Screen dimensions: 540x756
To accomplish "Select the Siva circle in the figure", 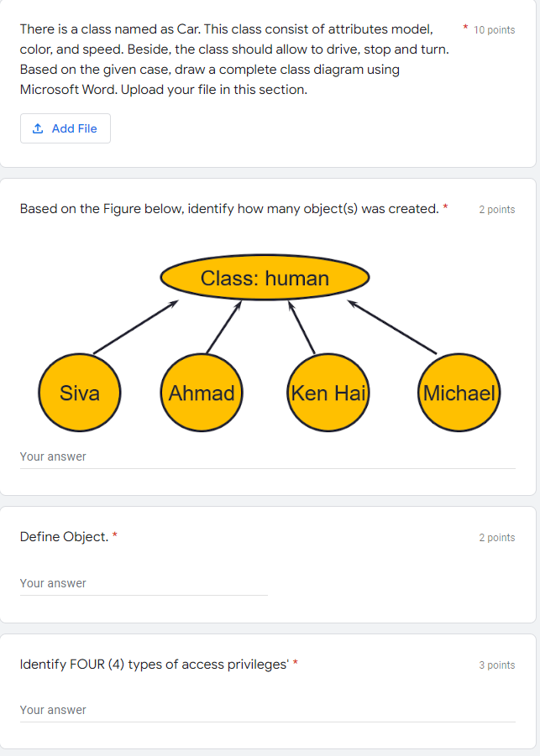I will point(79,392).
